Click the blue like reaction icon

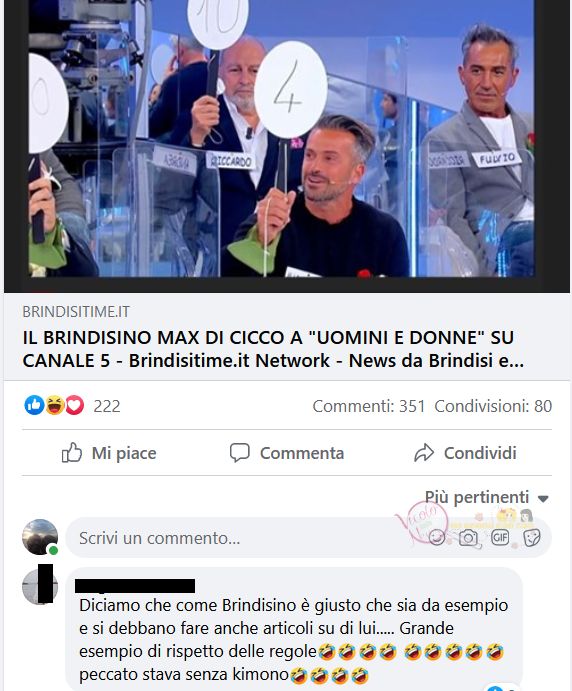[34, 405]
